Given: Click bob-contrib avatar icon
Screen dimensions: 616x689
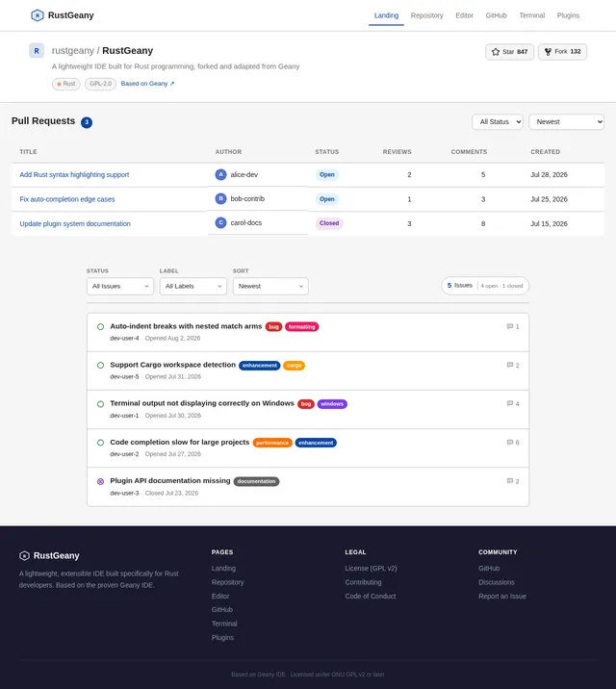Looking at the screenshot, I should (220, 198).
